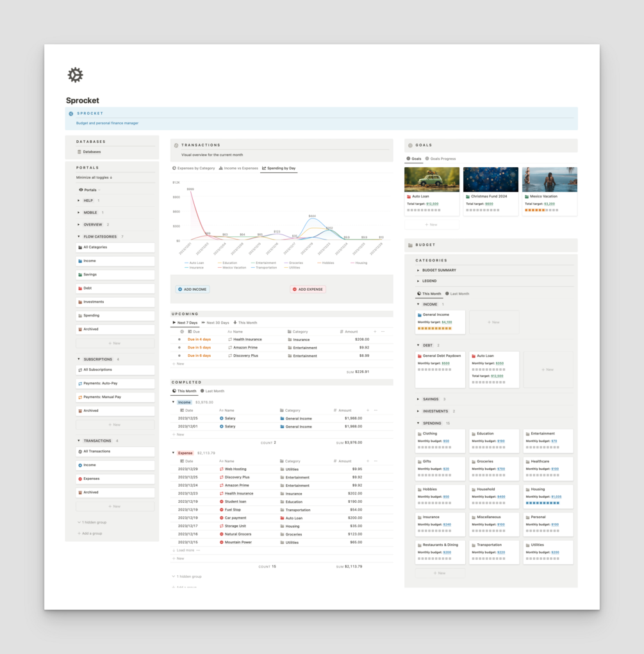644x654 pixels.
Task: Expand the MOBILE toggle
Action: [78, 213]
